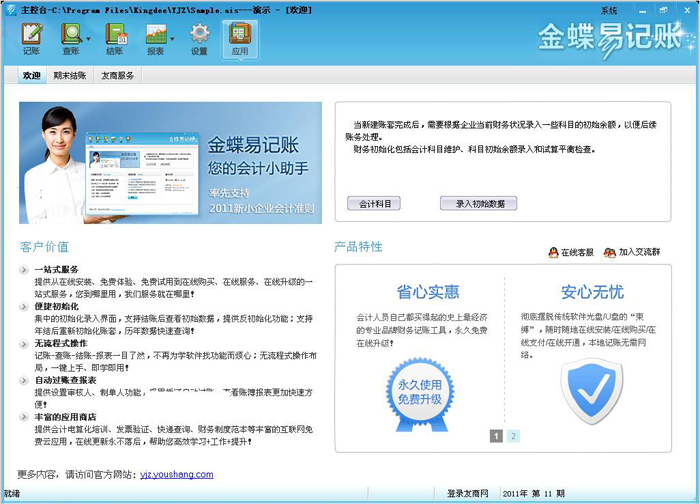This screenshot has height=504, width=700.
Task: Expand the 查账 dropdown arrow
Action: [x=88, y=39]
